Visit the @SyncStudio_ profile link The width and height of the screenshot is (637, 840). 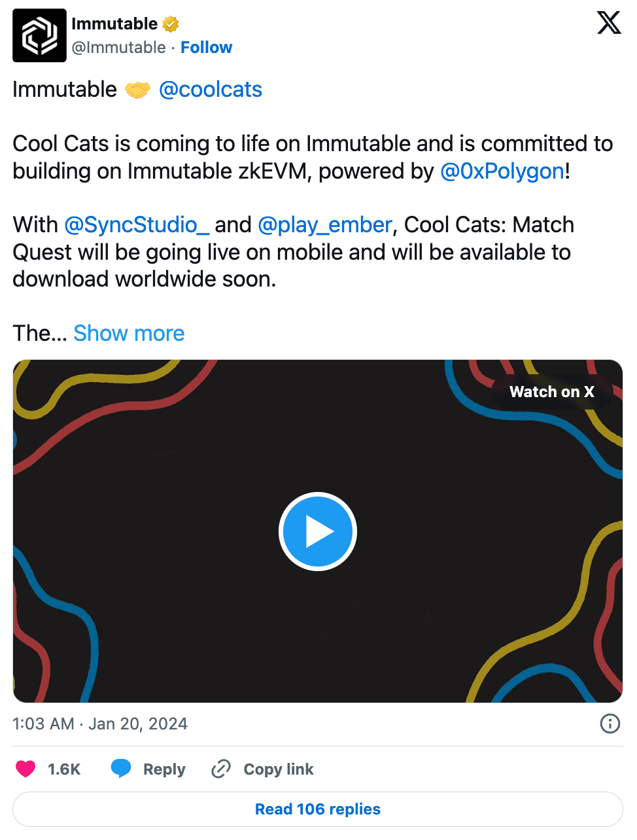click(x=137, y=224)
